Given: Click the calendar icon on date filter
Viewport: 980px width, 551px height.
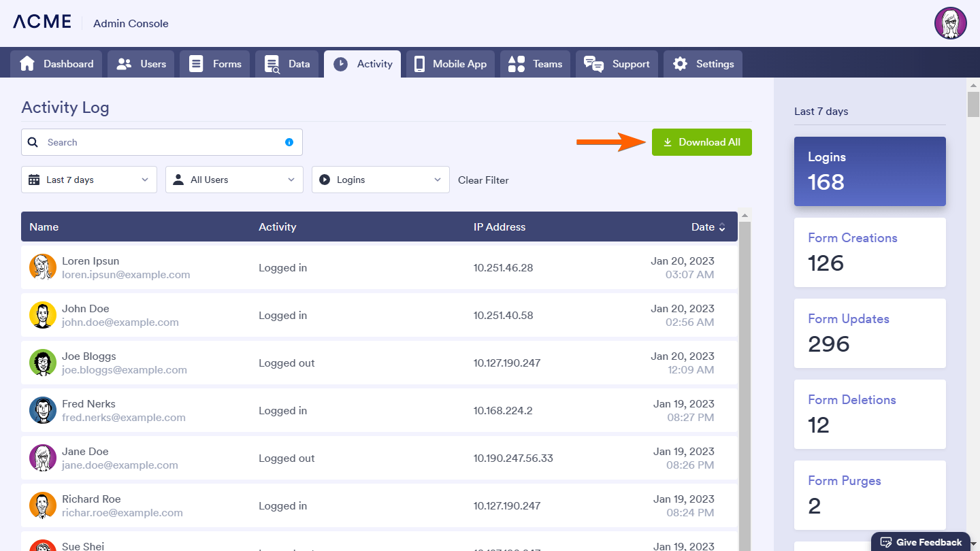Looking at the screenshot, I should 34,180.
